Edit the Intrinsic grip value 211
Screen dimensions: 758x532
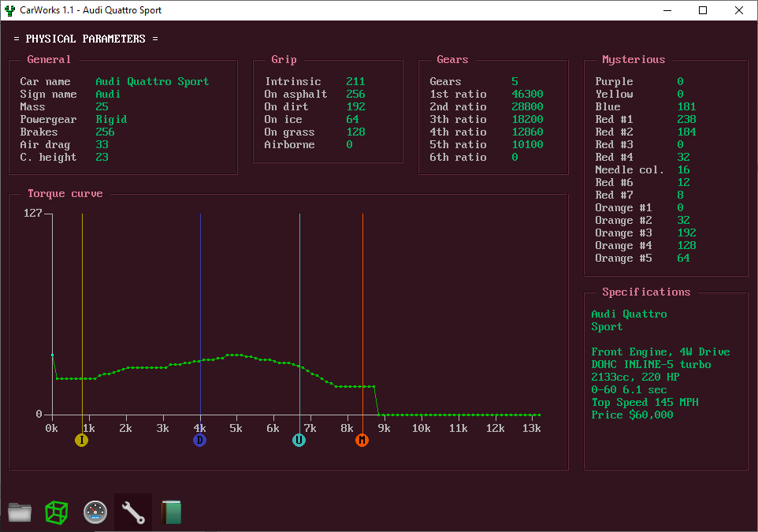click(355, 82)
